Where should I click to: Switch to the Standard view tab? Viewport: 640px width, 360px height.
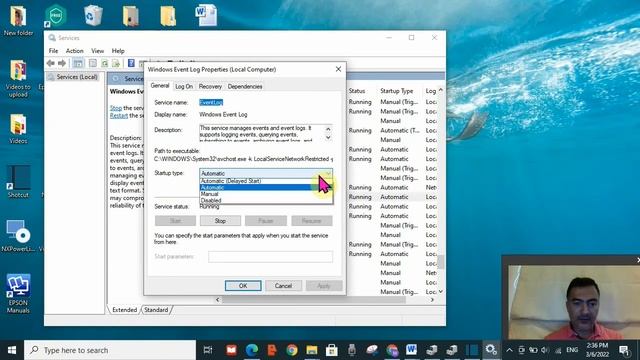click(156, 310)
